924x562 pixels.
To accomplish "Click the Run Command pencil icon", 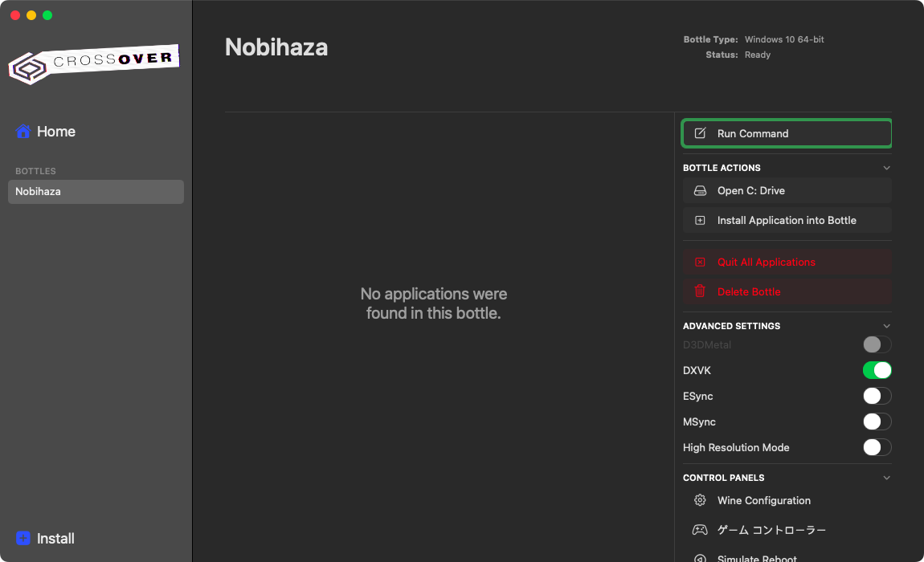I will (x=700, y=133).
